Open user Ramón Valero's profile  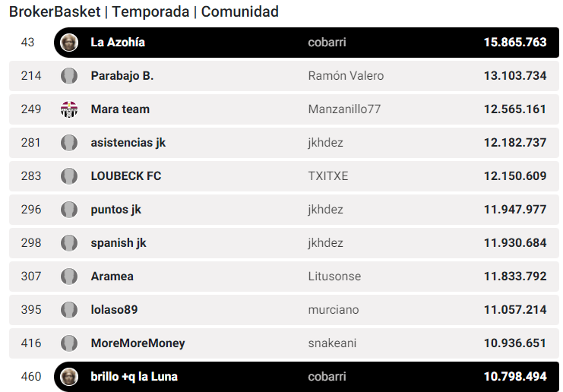[x=346, y=76]
